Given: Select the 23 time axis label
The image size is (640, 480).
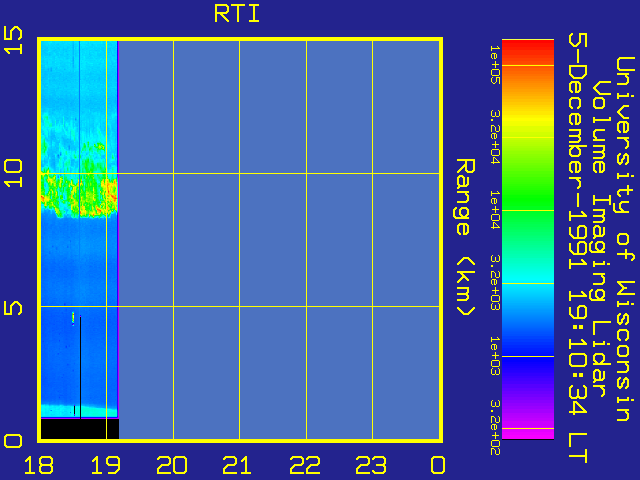Looking at the screenshot, I should click(371, 465).
